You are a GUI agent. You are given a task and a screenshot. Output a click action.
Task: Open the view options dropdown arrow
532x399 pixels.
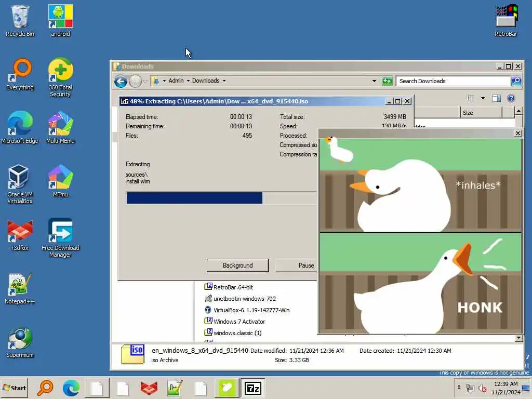coord(483,98)
